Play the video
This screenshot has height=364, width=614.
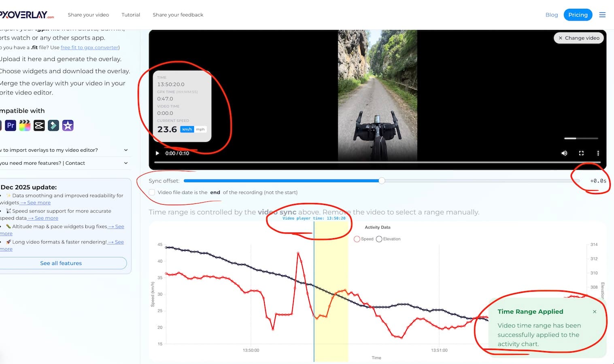pos(157,153)
